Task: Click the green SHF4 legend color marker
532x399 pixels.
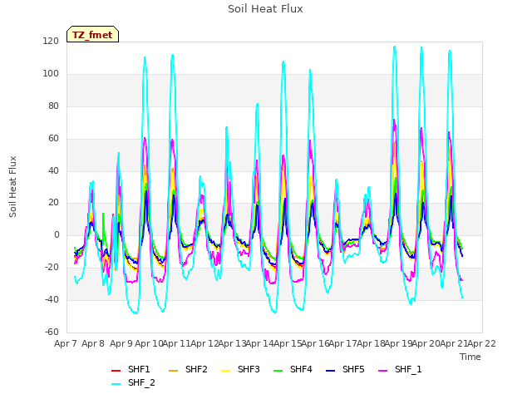Action: click(x=278, y=371)
